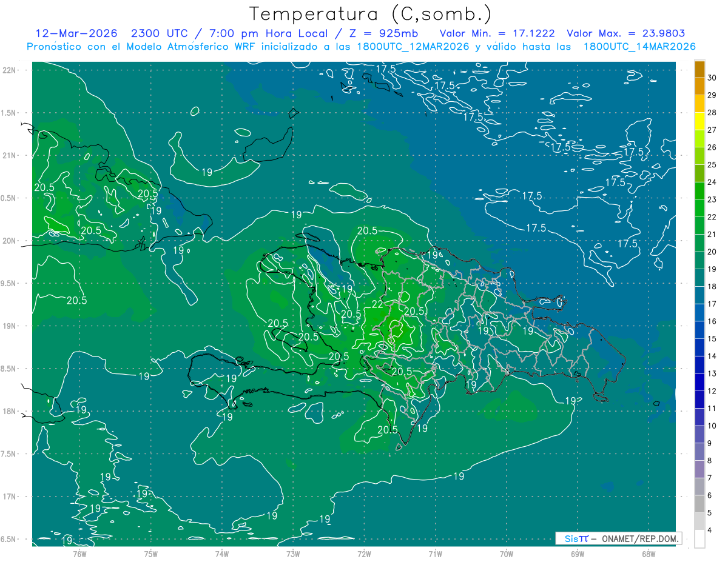This screenshot has width=728, height=562.
Task: Select "Valor Max. = 23.9803" text
Action: (625, 33)
